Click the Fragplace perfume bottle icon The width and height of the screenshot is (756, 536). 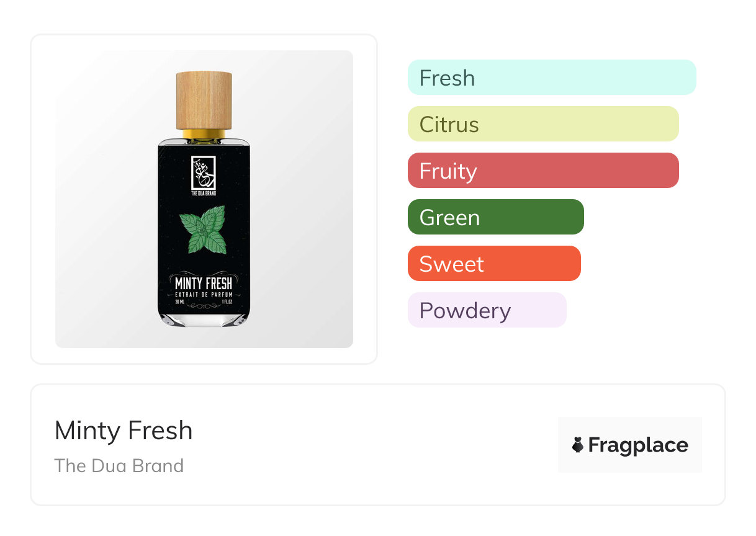tap(578, 445)
